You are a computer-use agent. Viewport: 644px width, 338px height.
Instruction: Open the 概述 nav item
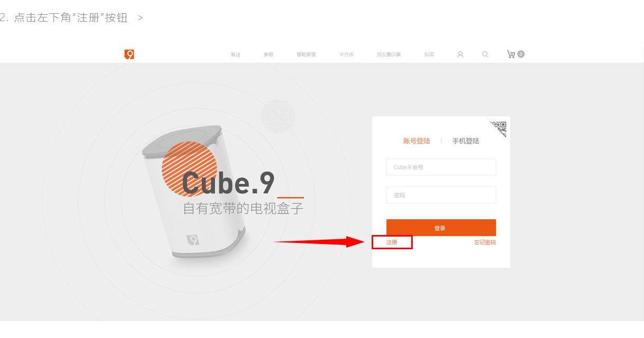coord(235,54)
